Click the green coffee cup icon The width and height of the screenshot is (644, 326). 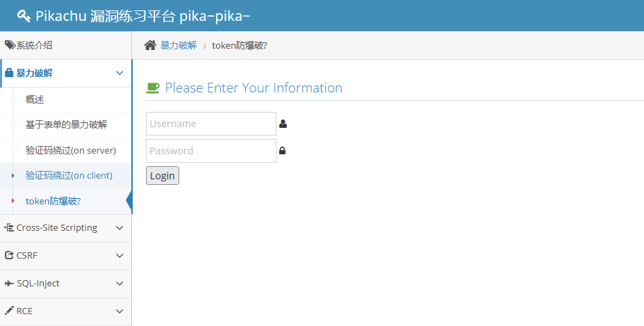click(153, 88)
